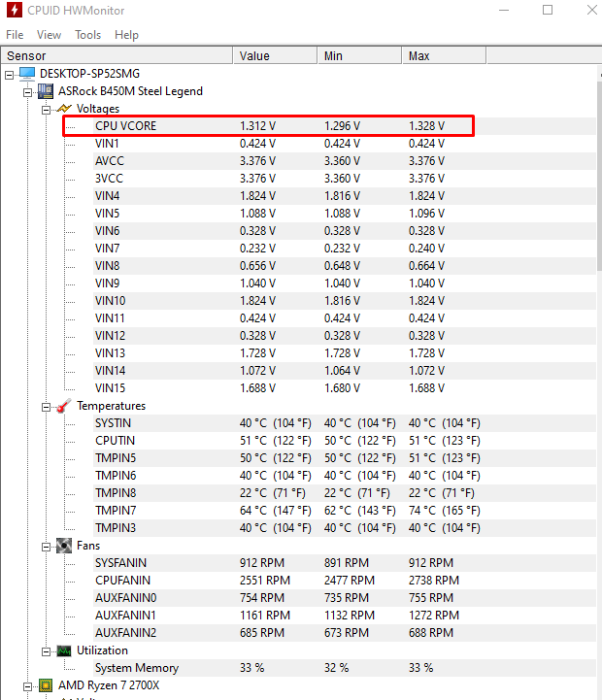Open the Help menu
Image resolution: width=602 pixels, height=700 pixels.
tap(126, 35)
